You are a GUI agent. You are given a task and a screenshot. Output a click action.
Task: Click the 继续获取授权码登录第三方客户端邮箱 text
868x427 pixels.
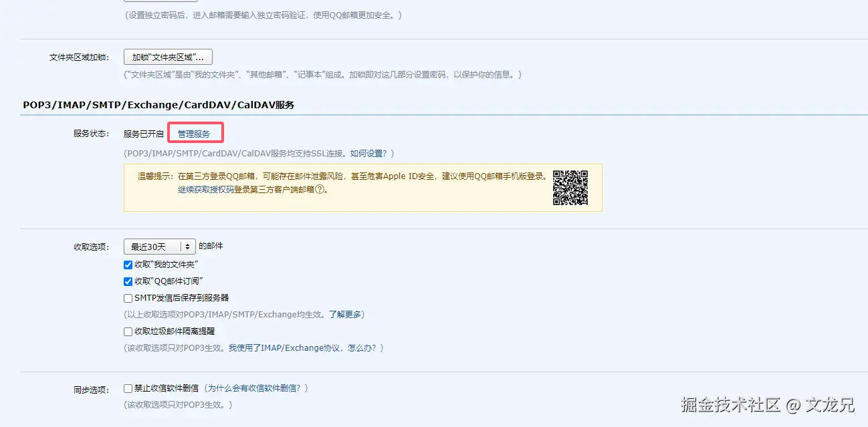[246, 189]
